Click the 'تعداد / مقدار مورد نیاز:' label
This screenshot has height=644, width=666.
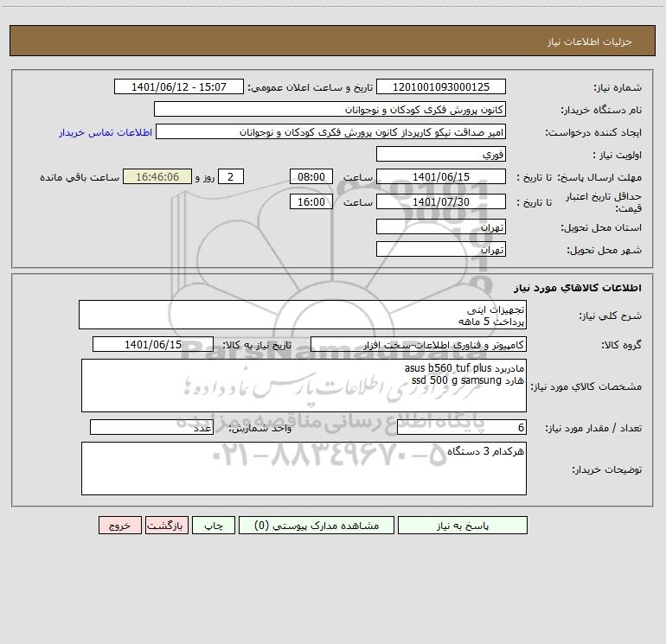click(593, 428)
